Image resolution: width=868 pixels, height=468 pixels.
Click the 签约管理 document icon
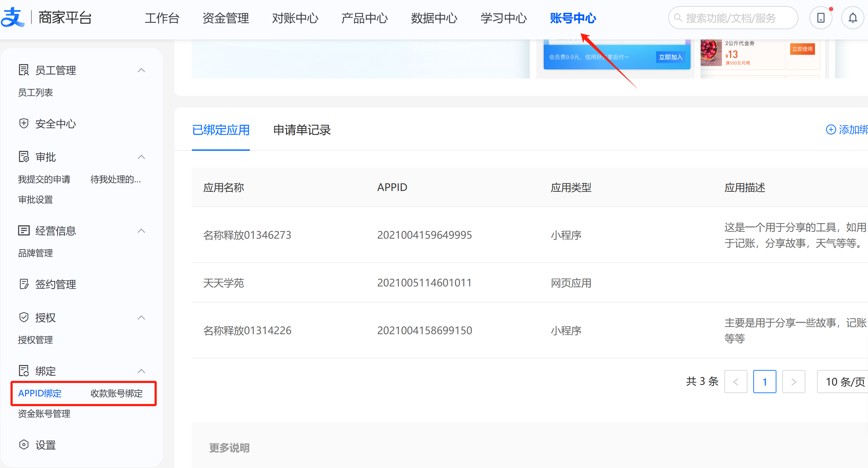coord(24,284)
